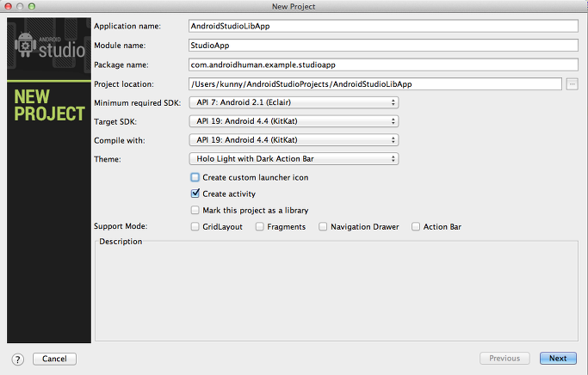Uncheck the Create activity checkbox
Screen dimensions: 588x375
point(195,194)
